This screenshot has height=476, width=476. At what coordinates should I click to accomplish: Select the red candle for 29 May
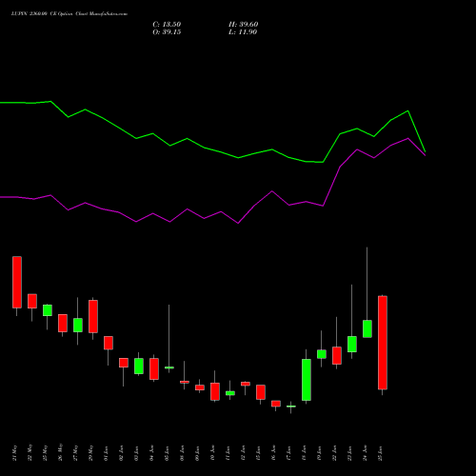[x=93, y=316]
